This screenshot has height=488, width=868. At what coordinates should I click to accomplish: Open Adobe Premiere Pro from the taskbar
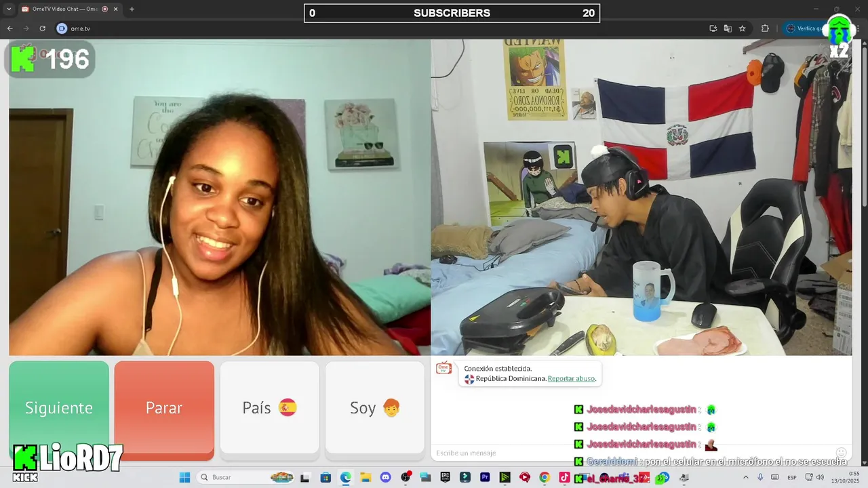[x=485, y=477]
